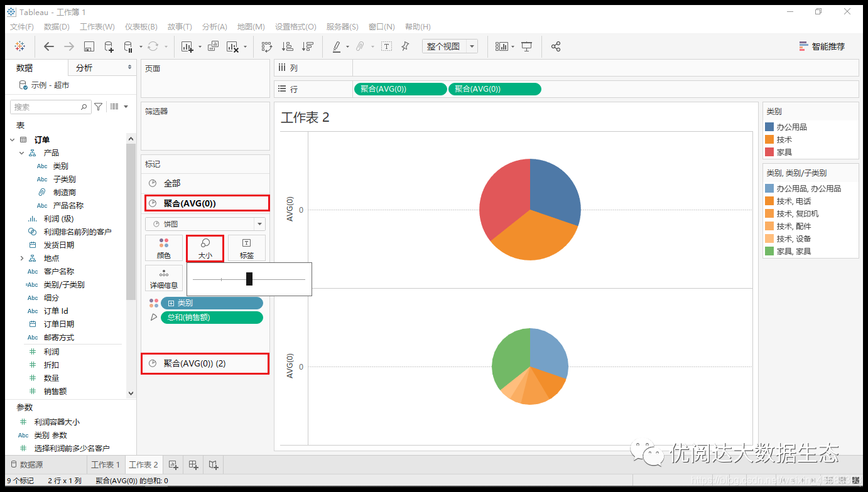868x492 pixels.
Task: Click the 大小 (Size) marks button
Action: point(205,248)
